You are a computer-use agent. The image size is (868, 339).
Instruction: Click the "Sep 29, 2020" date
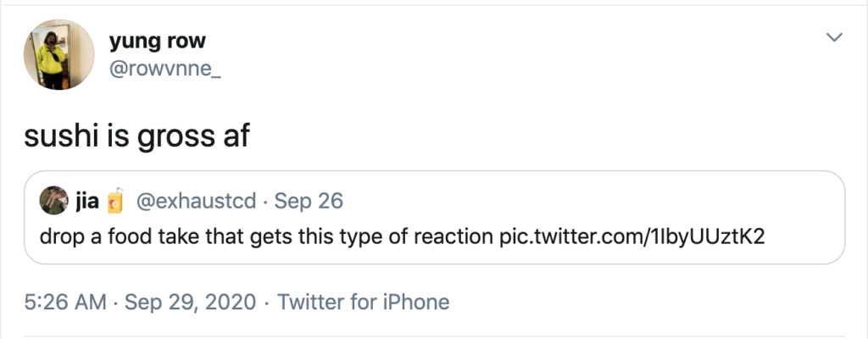(190, 301)
